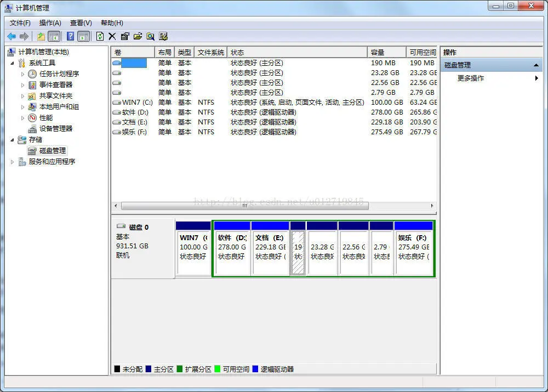Image resolution: width=548 pixels, height=392 pixels.
Task: Select the 文档 (E:) volume row
Action: click(275, 122)
